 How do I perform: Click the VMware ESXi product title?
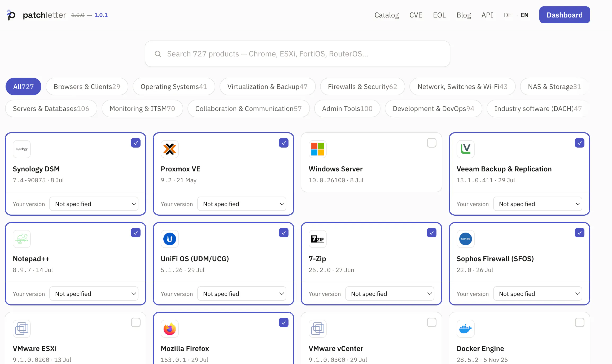click(35, 349)
